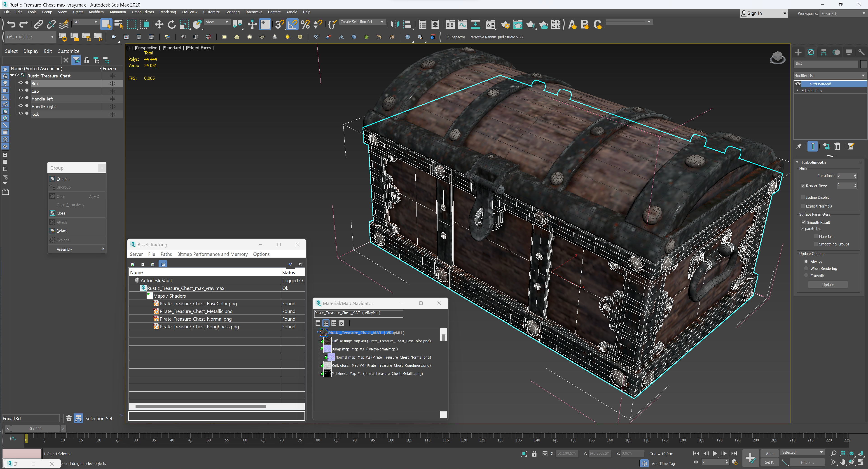Select the Move transform tool

coord(159,24)
